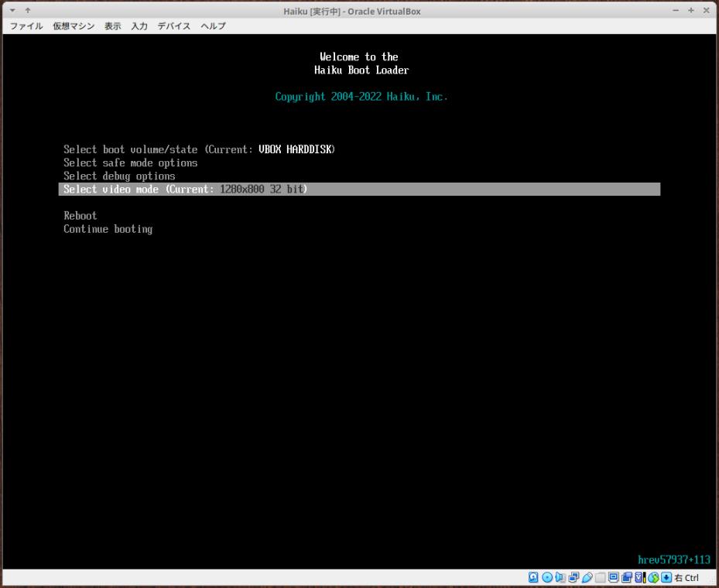Maximize the VirtualBox window
This screenshot has height=588, width=719.
[x=691, y=10]
